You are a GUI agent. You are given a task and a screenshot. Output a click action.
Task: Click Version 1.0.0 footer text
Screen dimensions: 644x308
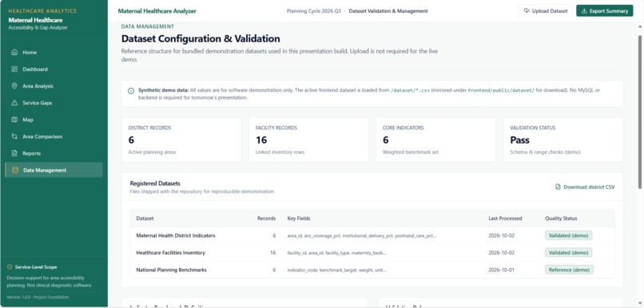(x=38, y=297)
